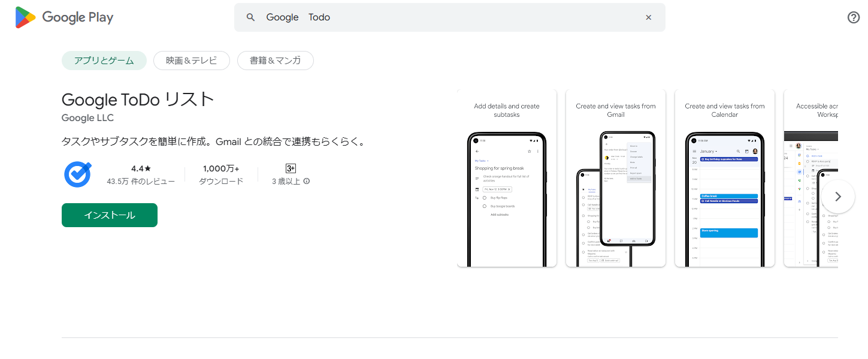Click the 43.5万 件のレビュー count
868x359 pixels.
click(x=141, y=181)
